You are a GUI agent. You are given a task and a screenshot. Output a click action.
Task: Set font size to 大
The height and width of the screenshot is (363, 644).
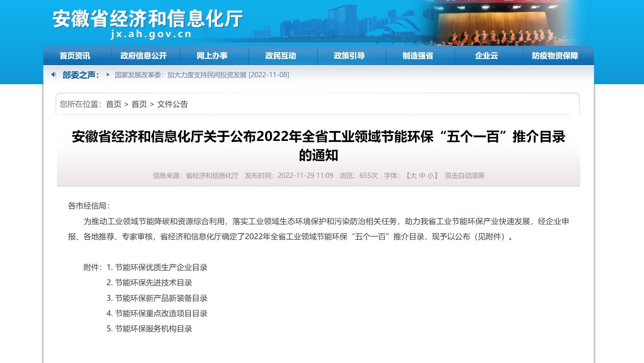point(413,176)
